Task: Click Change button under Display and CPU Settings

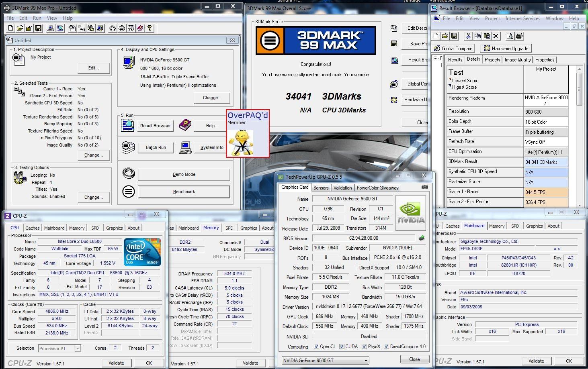Action: [x=212, y=98]
